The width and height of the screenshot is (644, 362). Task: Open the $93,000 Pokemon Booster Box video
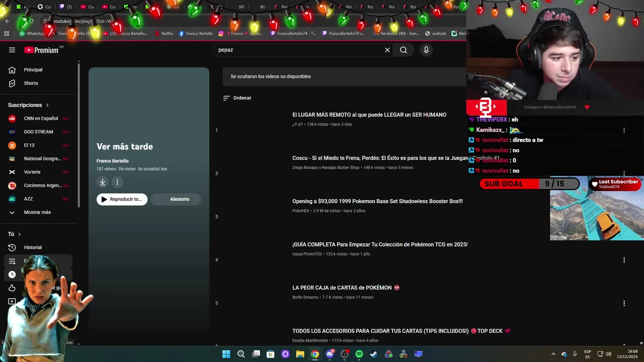(377, 201)
